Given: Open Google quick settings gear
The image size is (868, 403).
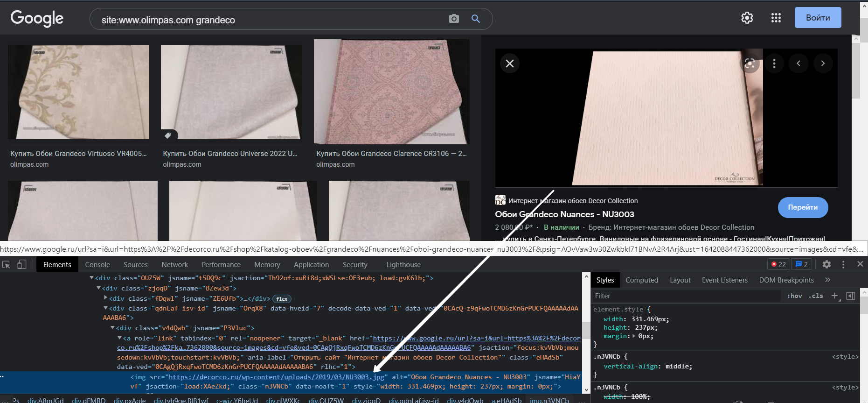Looking at the screenshot, I should pyautogui.click(x=747, y=18).
